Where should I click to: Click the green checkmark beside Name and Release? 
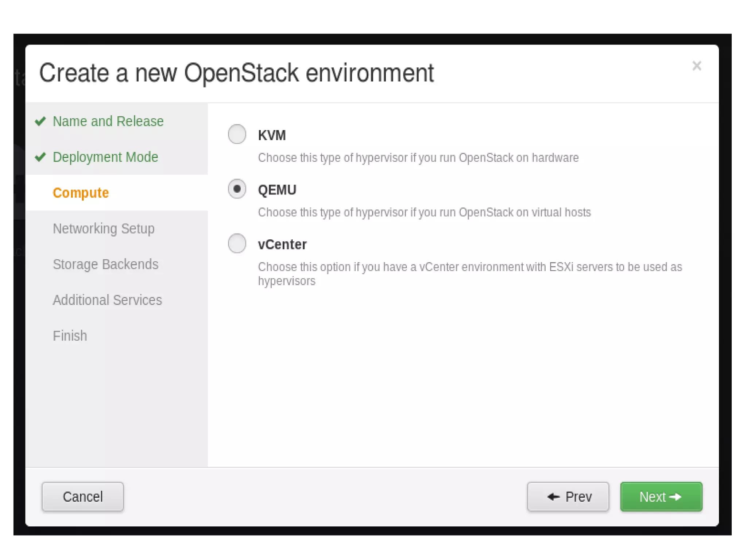click(x=40, y=121)
